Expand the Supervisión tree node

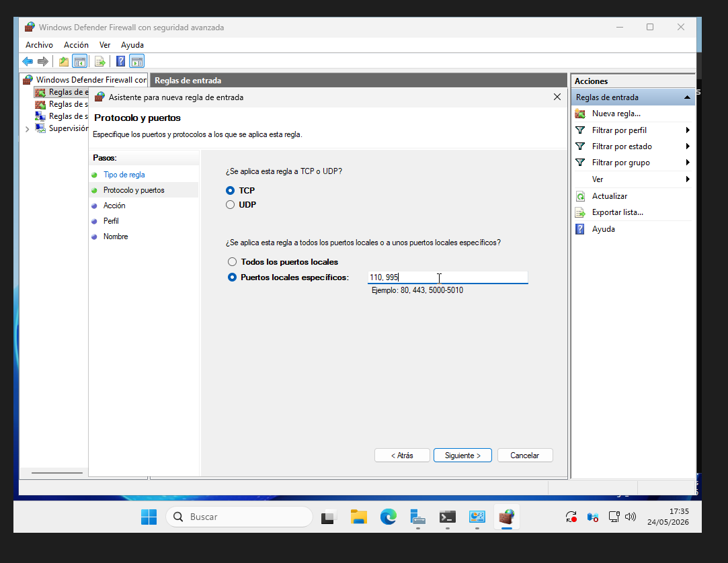click(27, 129)
